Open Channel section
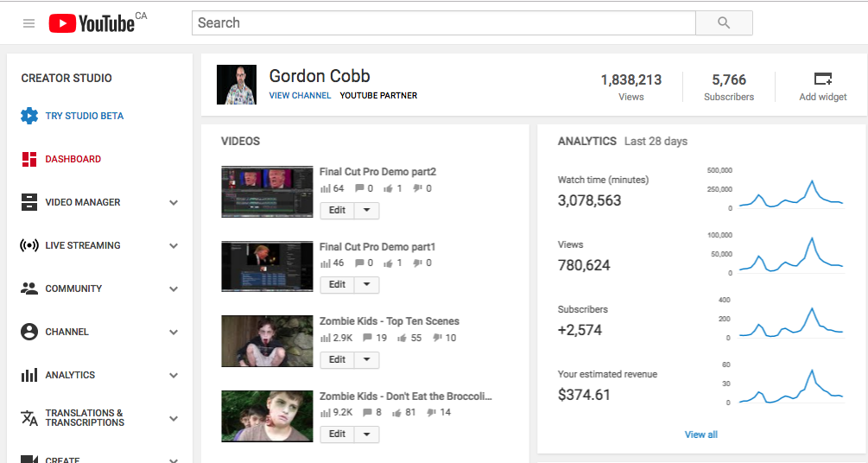The height and width of the screenshot is (463, 868). click(67, 332)
